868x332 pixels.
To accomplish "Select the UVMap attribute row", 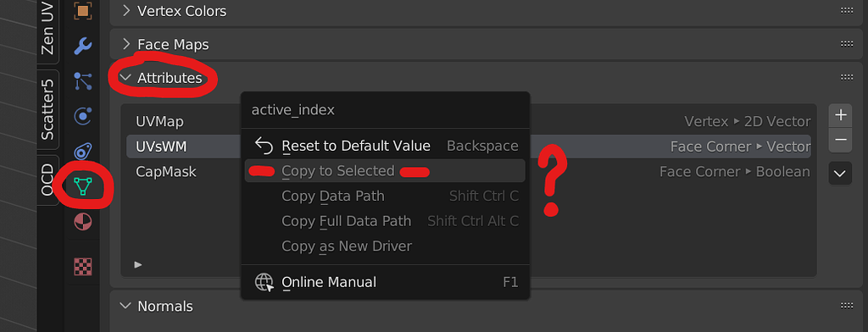I will pos(468,122).
